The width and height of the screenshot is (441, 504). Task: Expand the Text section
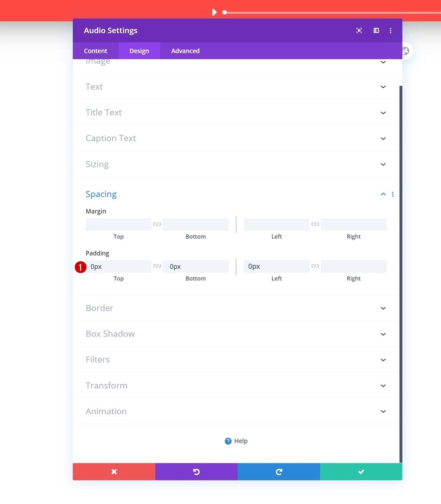[236, 87]
